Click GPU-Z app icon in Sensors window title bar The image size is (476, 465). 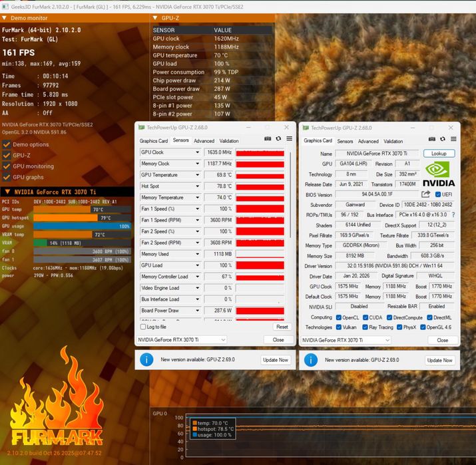tap(141, 128)
